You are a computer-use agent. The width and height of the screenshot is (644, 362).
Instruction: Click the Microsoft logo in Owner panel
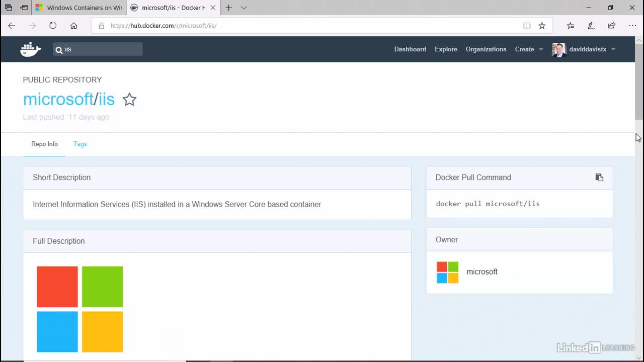pos(447,272)
